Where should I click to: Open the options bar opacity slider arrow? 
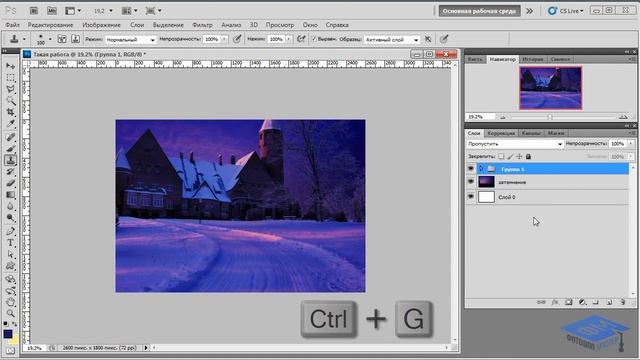coord(224,39)
